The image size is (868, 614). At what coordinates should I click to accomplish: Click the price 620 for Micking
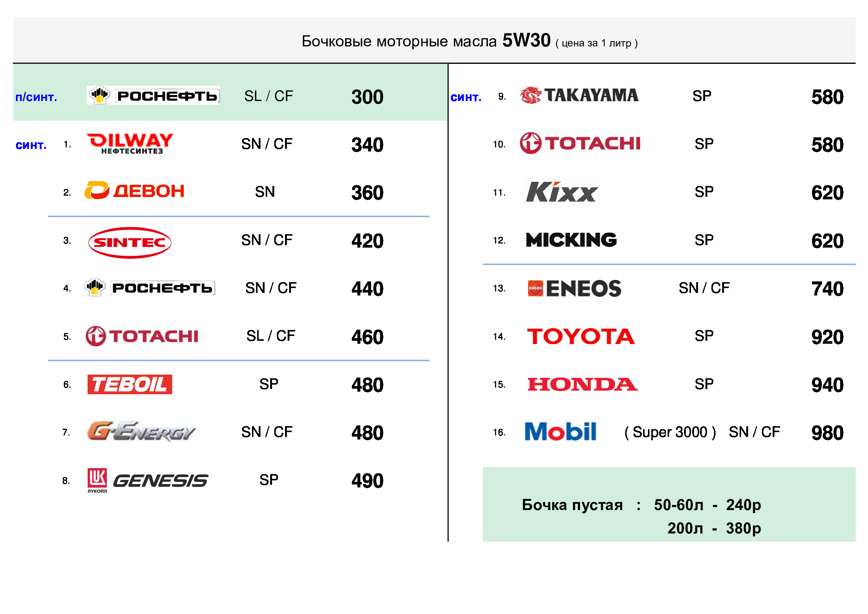(827, 241)
